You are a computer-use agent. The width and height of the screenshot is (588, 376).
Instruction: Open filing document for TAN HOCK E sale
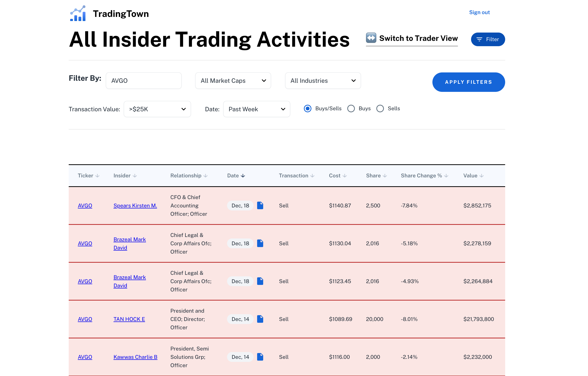[260, 319]
